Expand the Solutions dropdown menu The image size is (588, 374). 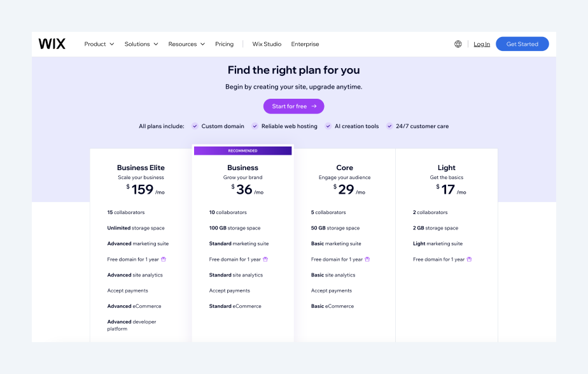141,44
